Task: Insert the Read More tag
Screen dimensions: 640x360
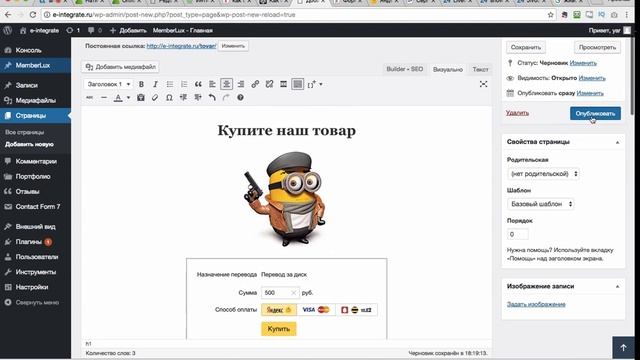Action: point(283,84)
